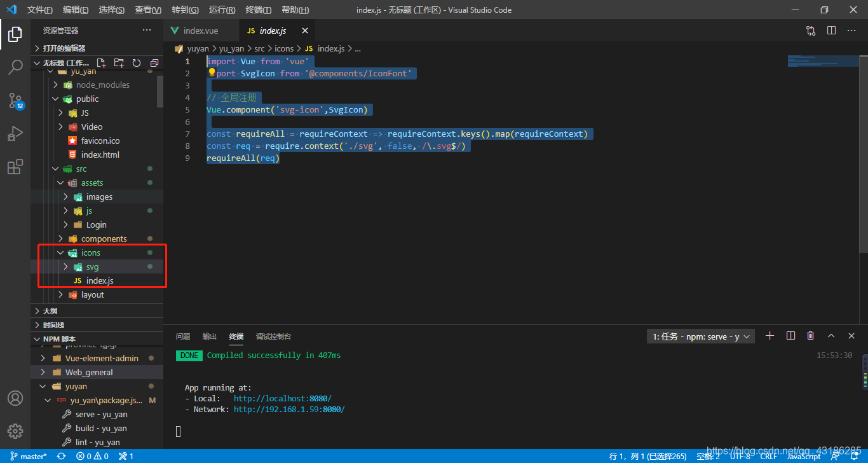Open the Search view in activity bar
Screen dimensions: 868x463
(x=15, y=67)
